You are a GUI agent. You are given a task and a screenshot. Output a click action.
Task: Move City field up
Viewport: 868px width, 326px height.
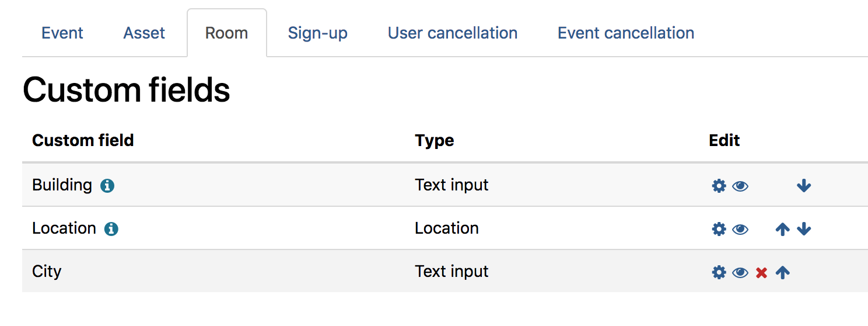pos(782,272)
